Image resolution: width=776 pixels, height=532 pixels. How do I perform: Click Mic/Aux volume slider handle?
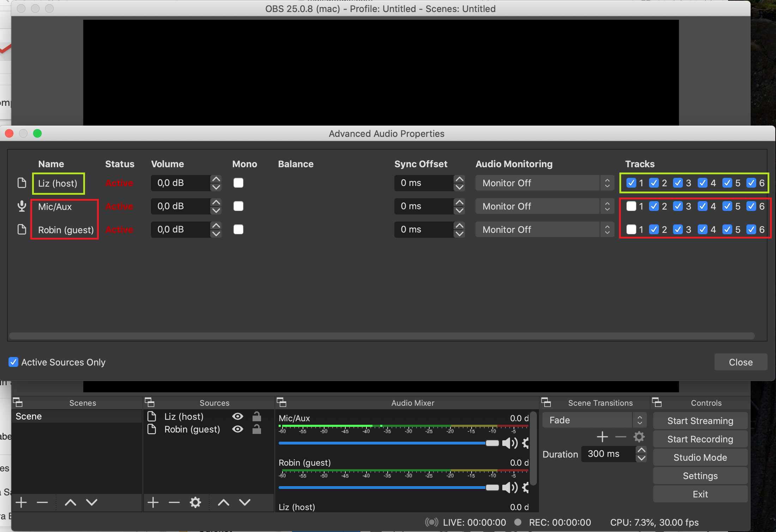(x=492, y=443)
